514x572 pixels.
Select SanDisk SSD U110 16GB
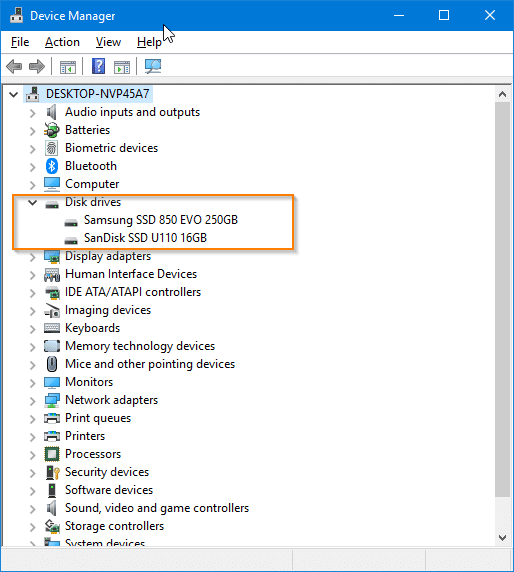(x=145, y=238)
